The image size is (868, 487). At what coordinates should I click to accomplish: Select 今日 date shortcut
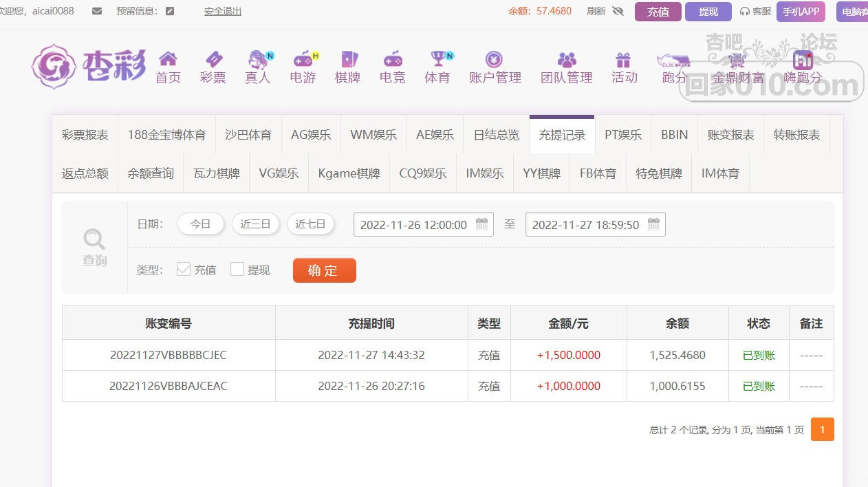(x=200, y=224)
